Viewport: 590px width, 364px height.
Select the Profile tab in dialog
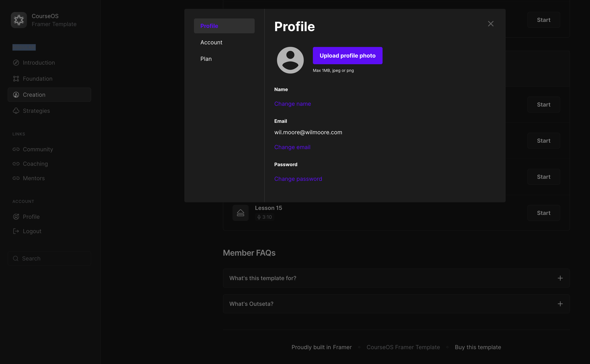[x=209, y=26]
